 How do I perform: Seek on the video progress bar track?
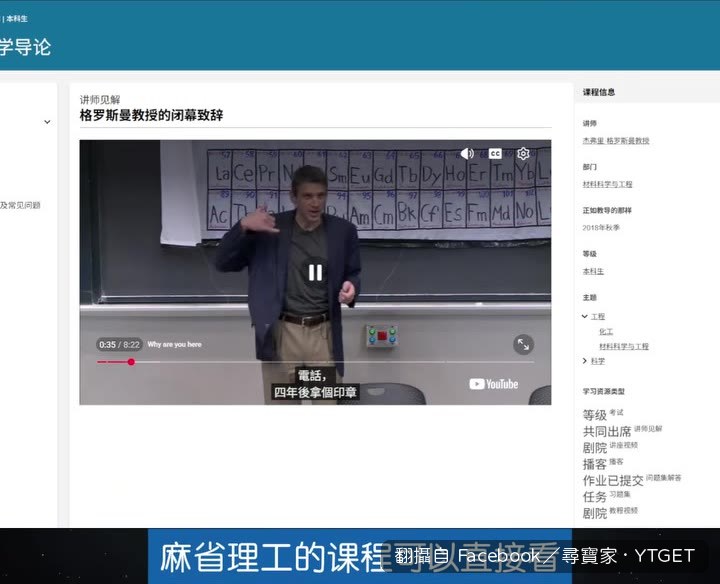point(315,362)
